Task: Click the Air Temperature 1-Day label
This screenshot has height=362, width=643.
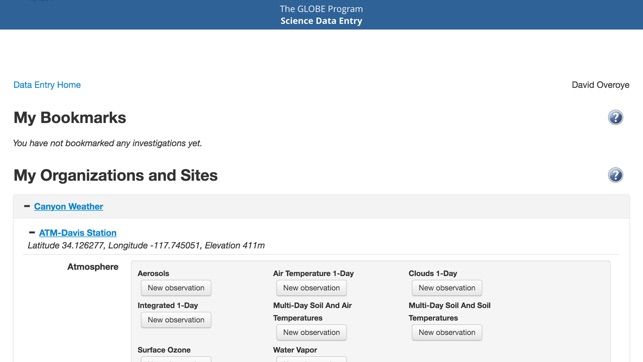Action: pos(313,273)
